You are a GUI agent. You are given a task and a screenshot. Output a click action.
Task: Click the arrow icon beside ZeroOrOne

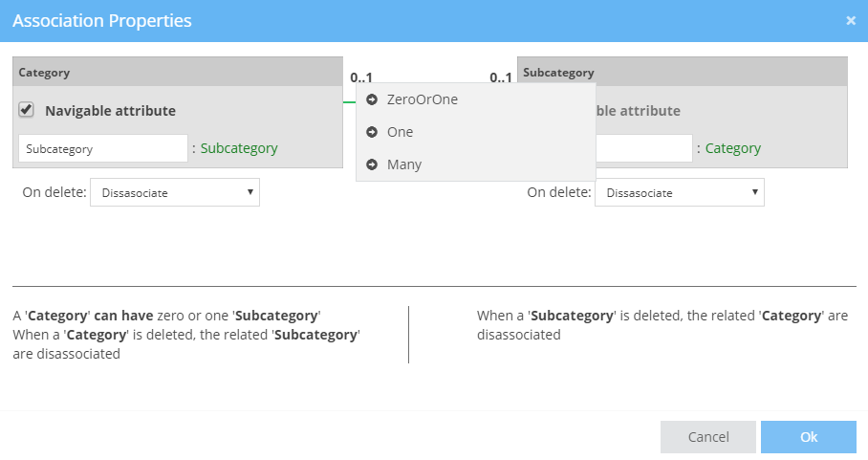tap(372, 99)
